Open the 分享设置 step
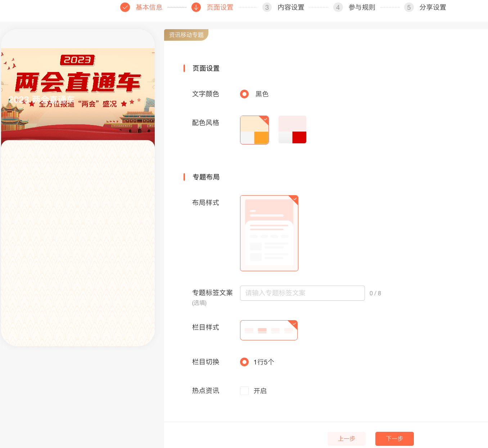The height and width of the screenshot is (448, 488). click(x=433, y=7)
